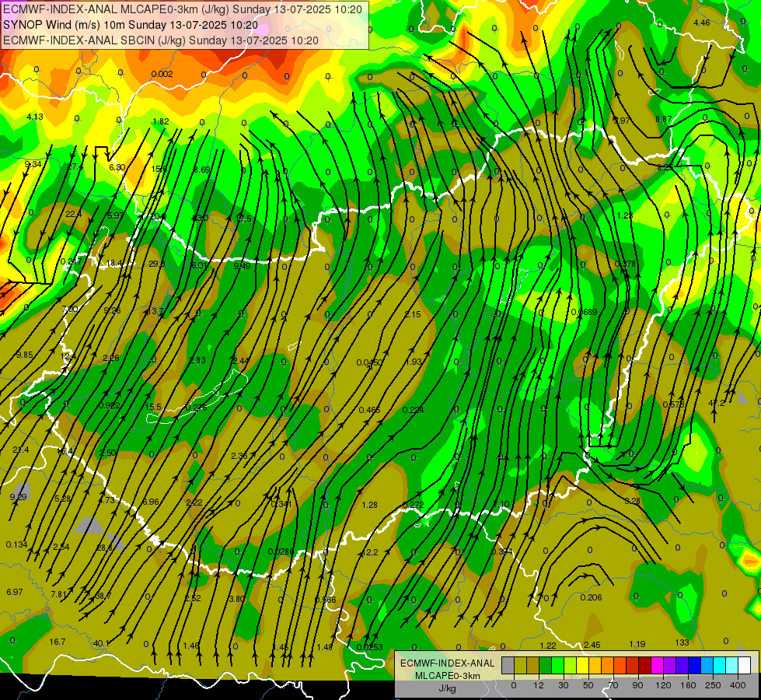Viewport: 761px width, 700px height.
Task: Click the station value 0.922
Action: tap(109, 405)
